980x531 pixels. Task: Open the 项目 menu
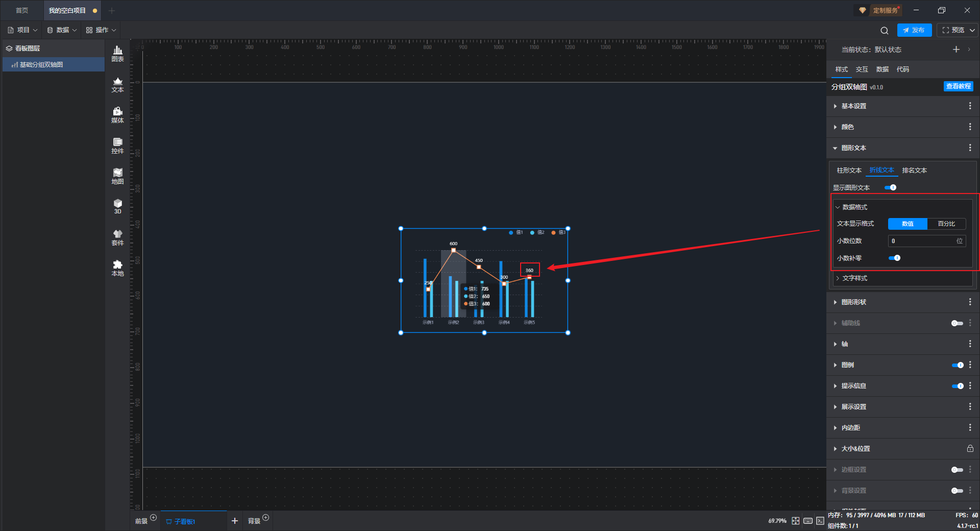22,30
